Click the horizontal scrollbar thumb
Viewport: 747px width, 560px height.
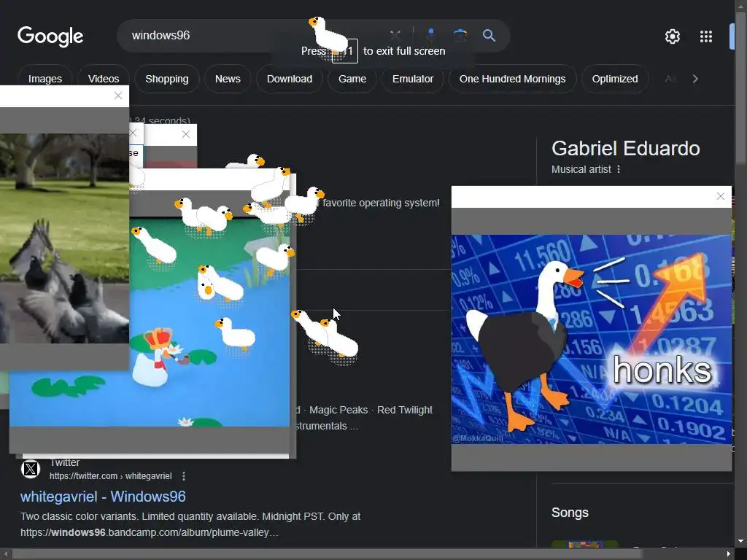328,554
